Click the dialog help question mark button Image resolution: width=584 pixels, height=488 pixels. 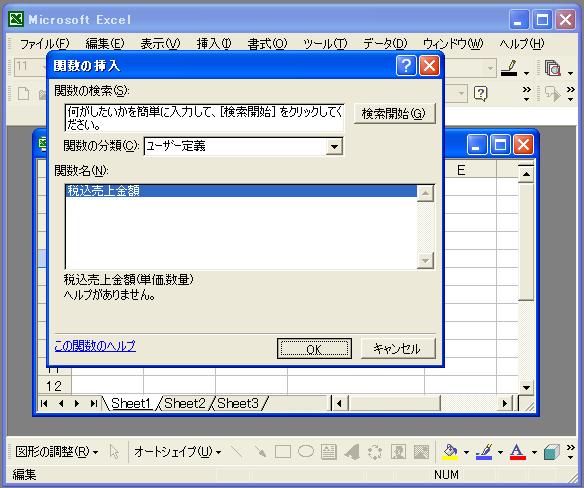(x=406, y=66)
